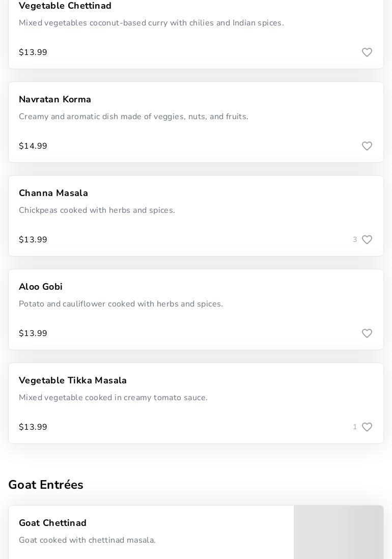Heart the Vegetable Tikka Masala item

367,427
